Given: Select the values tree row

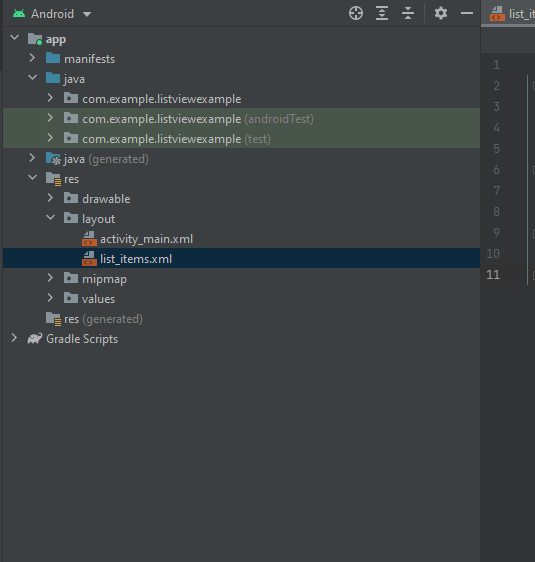Looking at the screenshot, I should [242, 299].
